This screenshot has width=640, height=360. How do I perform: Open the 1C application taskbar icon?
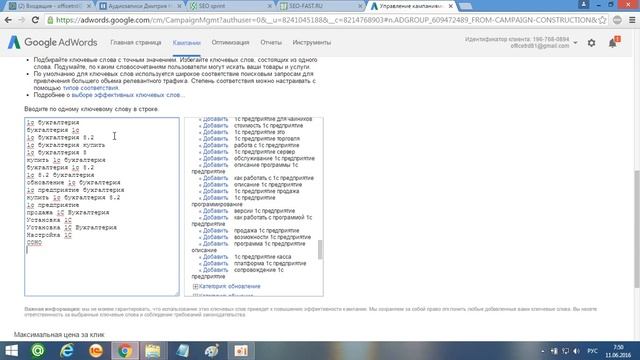point(96,351)
